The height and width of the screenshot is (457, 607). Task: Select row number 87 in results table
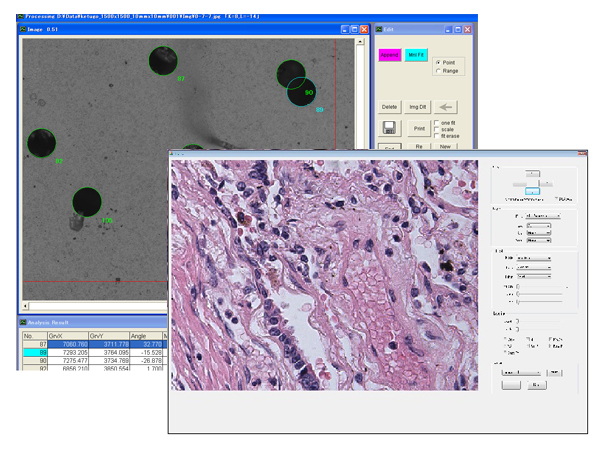coord(35,344)
